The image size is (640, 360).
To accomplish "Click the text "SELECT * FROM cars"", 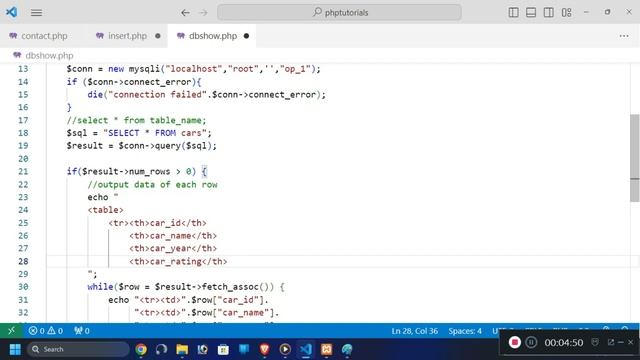I will click(x=155, y=133).
